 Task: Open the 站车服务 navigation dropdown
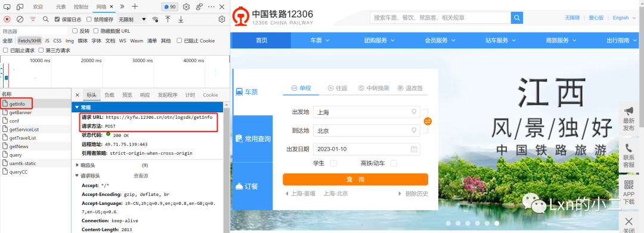coord(500,41)
